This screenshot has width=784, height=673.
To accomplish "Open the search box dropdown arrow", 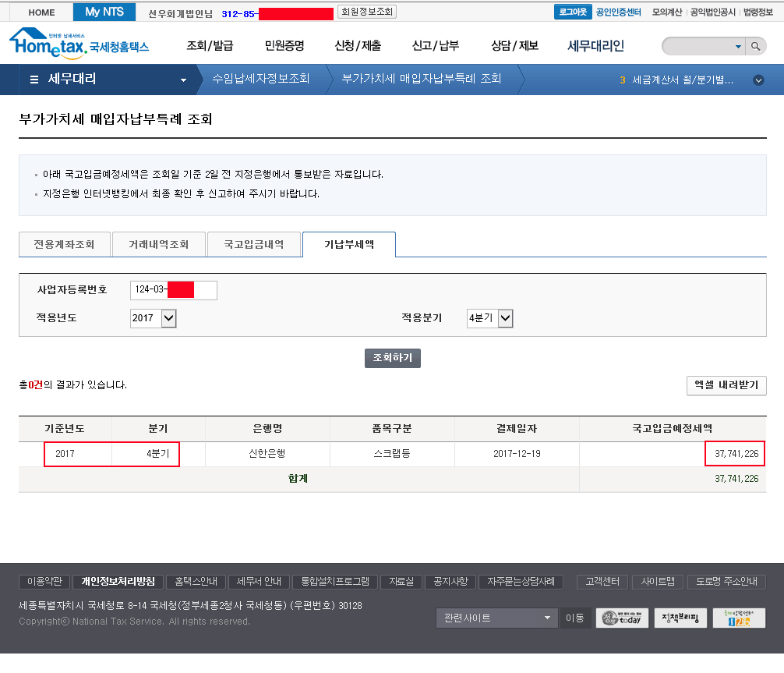I will (x=738, y=47).
